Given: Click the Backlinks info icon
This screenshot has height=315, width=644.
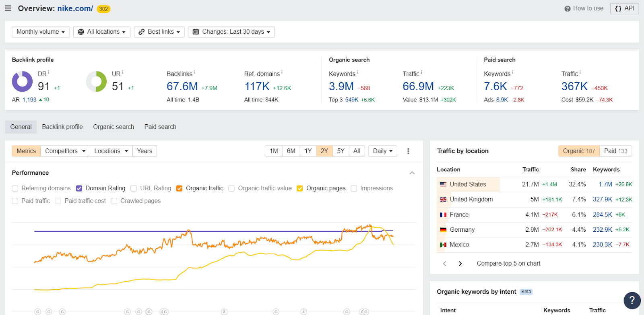Looking at the screenshot, I should tap(194, 72).
